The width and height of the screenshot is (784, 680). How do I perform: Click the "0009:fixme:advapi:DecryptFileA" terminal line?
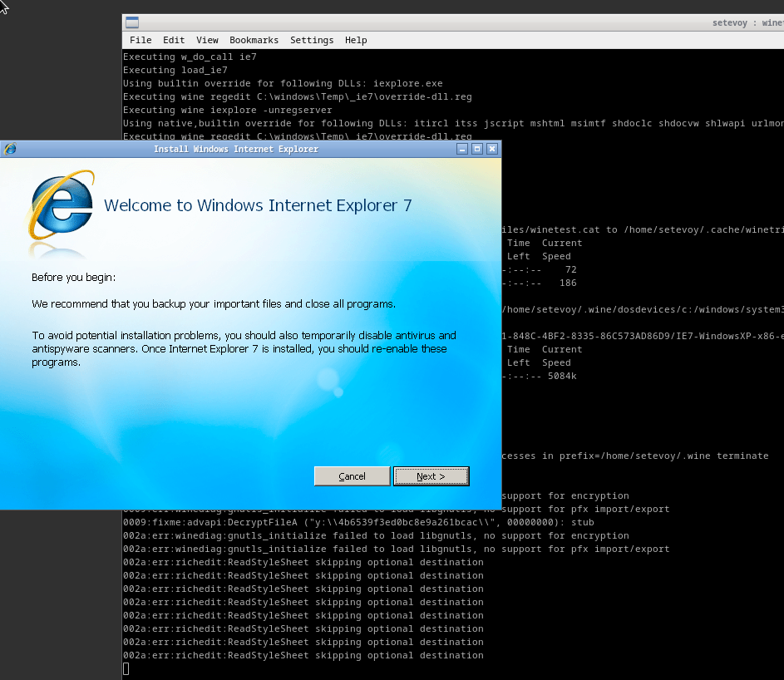[358, 523]
